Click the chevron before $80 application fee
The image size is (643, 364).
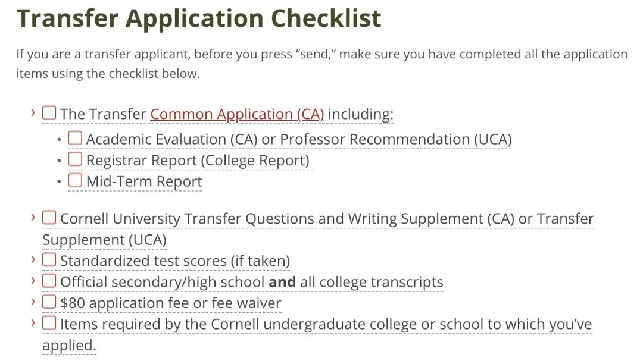click(33, 302)
